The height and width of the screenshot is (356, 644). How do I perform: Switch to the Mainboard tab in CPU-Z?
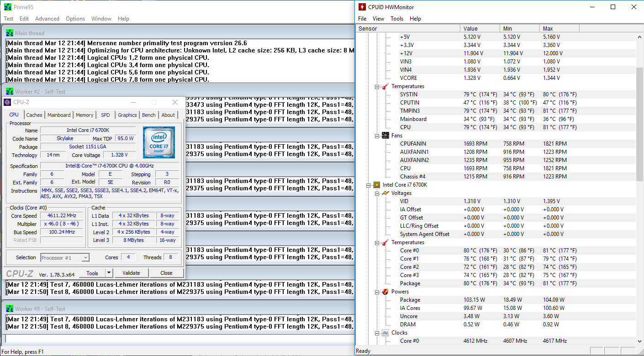[x=59, y=115]
